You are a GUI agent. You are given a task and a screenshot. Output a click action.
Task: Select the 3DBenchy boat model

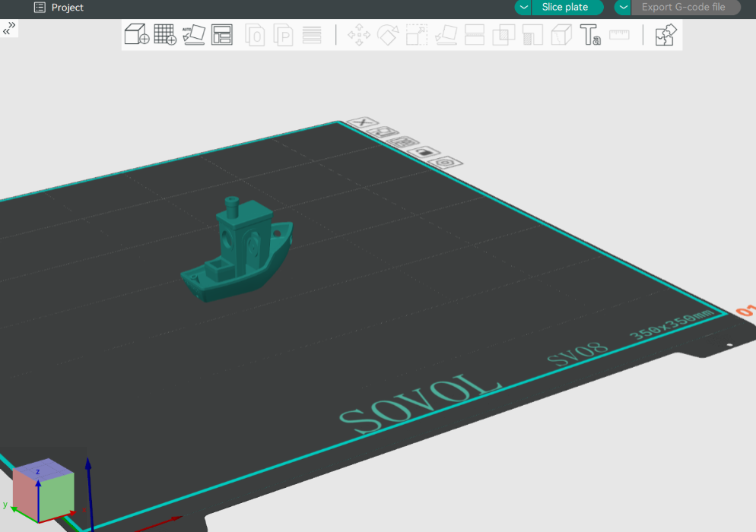pyautogui.click(x=240, y=255)
